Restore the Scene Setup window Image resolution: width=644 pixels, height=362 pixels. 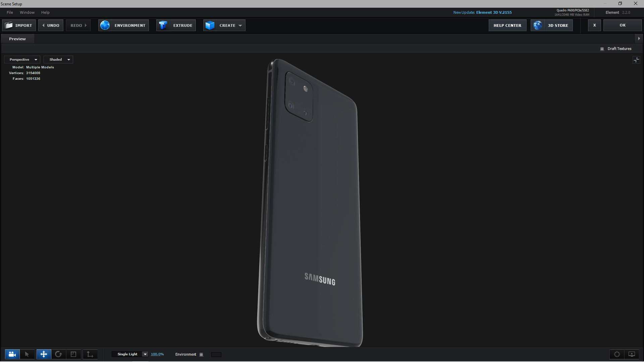tap(620, 4)
